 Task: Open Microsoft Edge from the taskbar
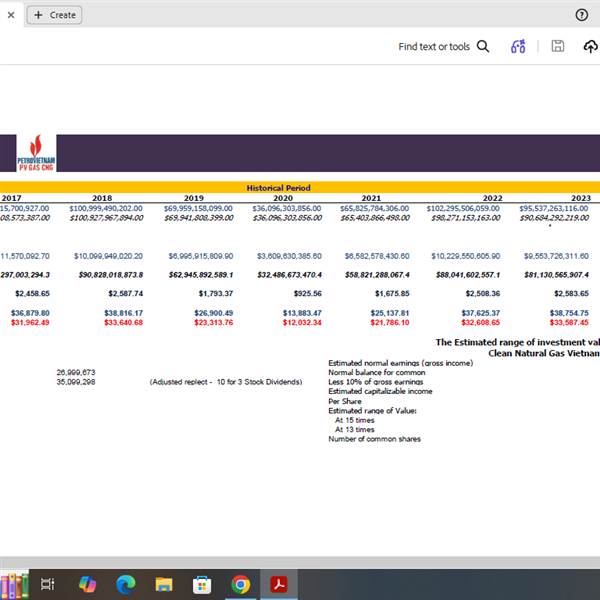coord(126,584)
